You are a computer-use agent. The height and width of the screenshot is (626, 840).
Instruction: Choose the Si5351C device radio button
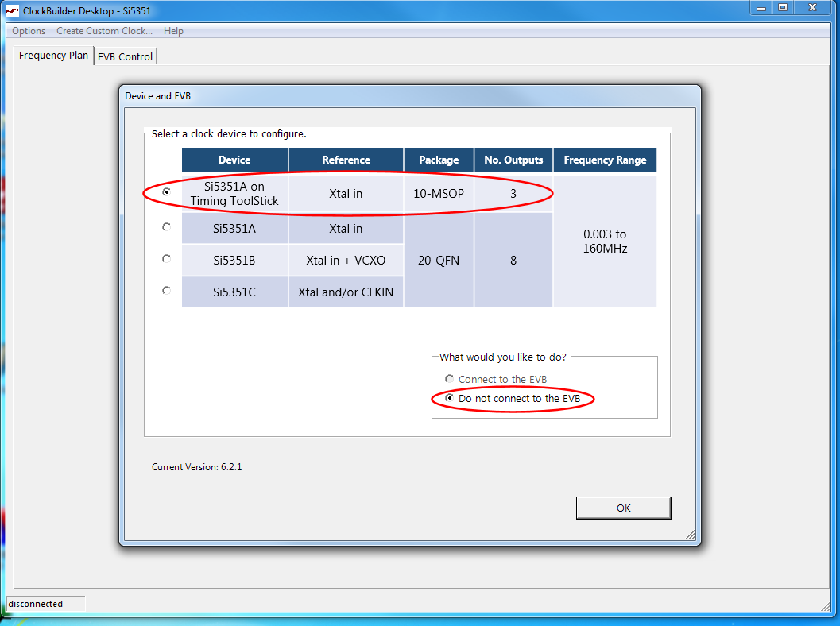tap(166, 291)
